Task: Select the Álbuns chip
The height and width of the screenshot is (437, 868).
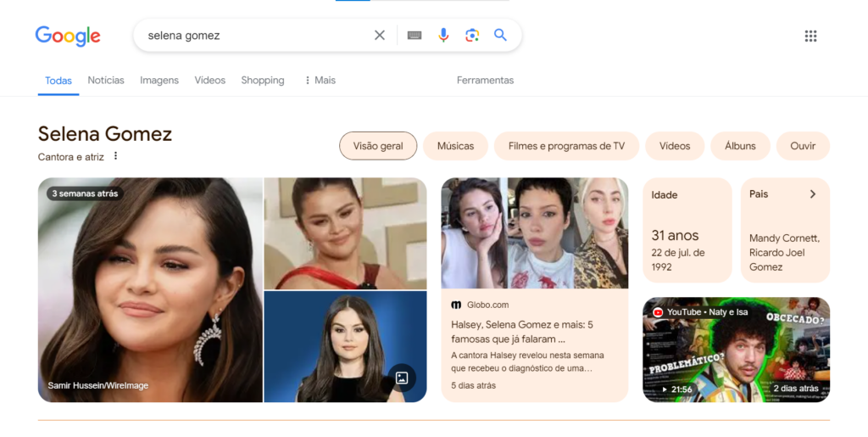Action: click(x=740, y=146)
